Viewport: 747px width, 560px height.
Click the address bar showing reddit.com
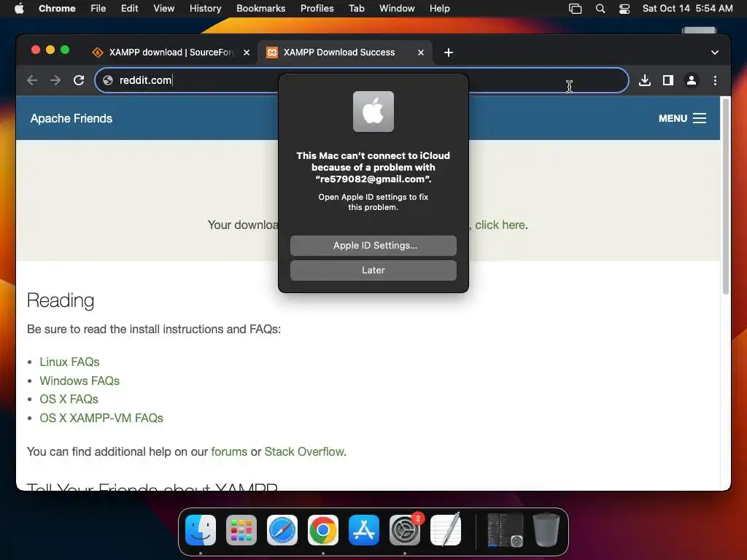pos(362,80)
